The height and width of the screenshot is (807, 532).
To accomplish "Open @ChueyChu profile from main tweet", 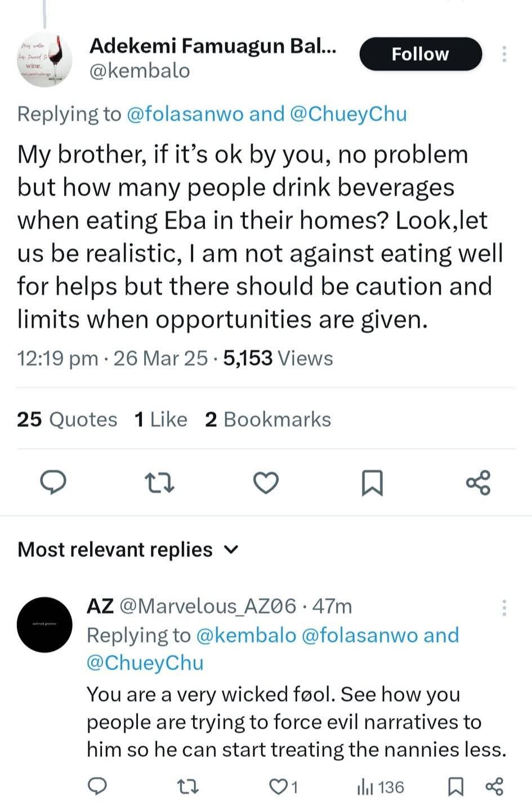I will pos(348,114).
